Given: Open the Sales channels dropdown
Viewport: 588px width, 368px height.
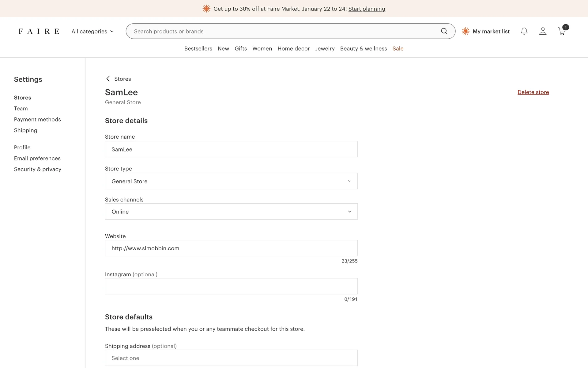Looking at the screenshot, I should click(231, 212).
